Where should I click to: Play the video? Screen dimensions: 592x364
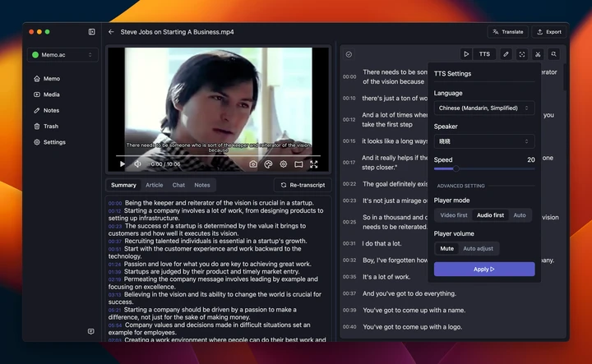click(122, 164)
